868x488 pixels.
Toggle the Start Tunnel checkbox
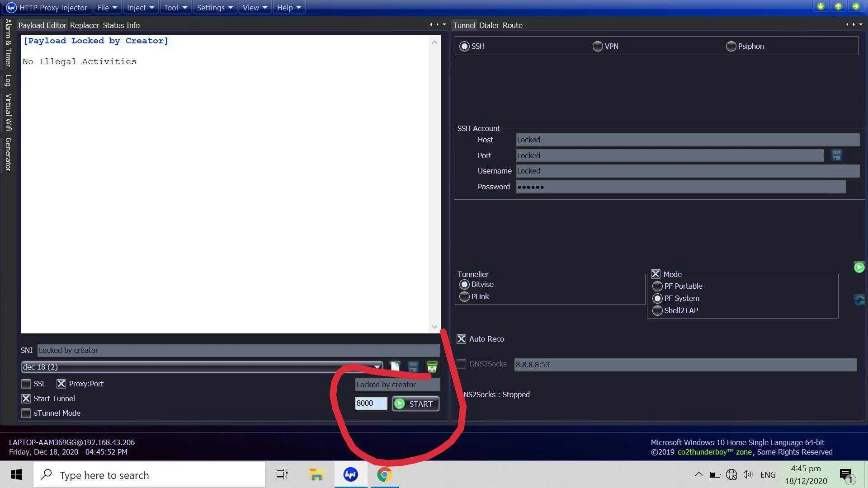[x=26, y=399]
